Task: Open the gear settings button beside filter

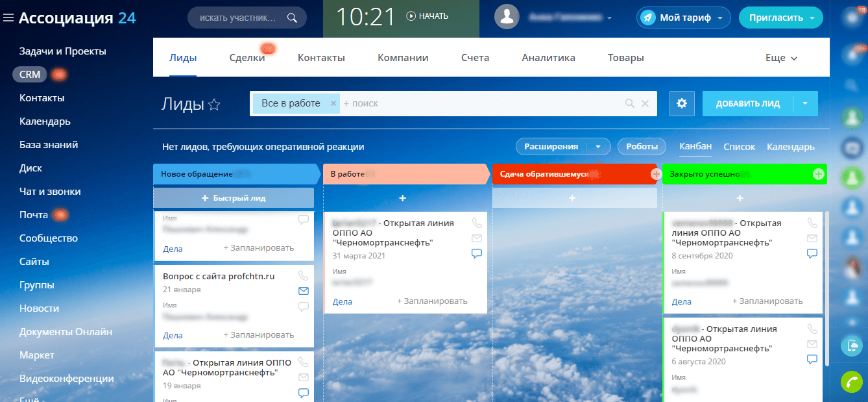Action: (682, 103)
